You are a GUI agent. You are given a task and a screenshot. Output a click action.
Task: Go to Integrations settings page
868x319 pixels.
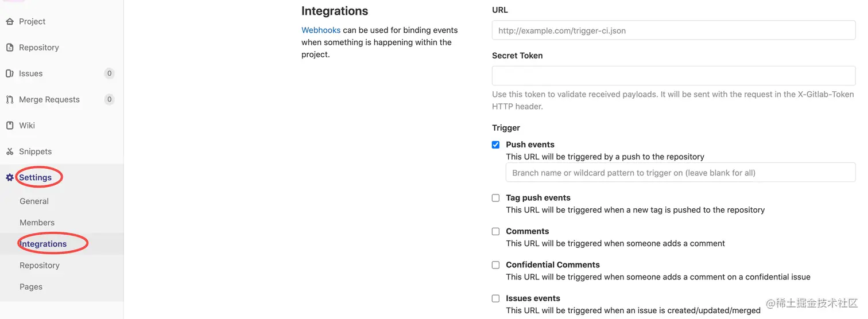click(x=44, y=244)
